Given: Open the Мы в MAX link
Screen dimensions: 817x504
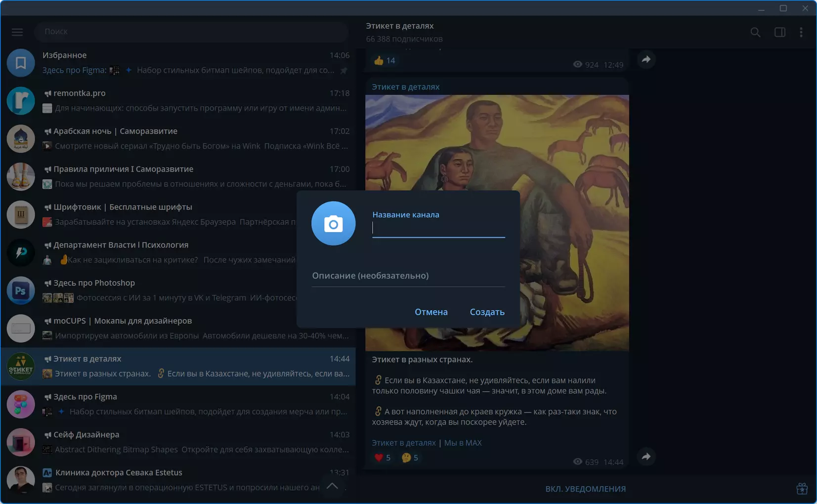Looking at the screenshot, I should pyautogui.click(x=463, y=443).
